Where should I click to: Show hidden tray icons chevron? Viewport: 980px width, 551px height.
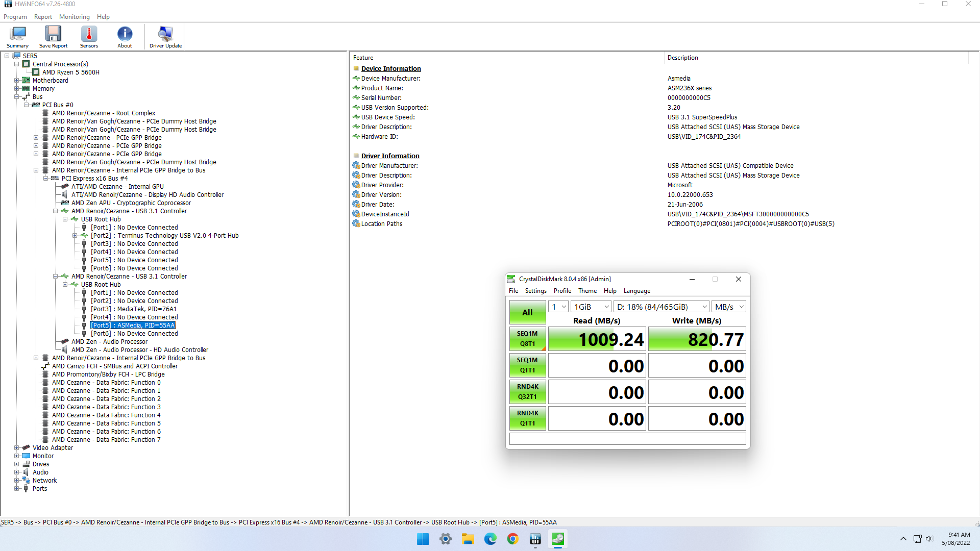point(903,539)
